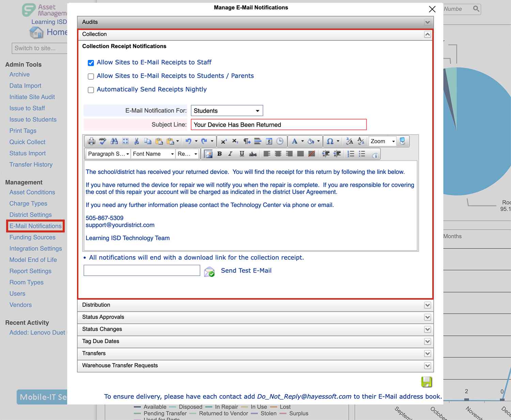
Task: Expand Warehouse Transfer Requests section
Action: 427,366
